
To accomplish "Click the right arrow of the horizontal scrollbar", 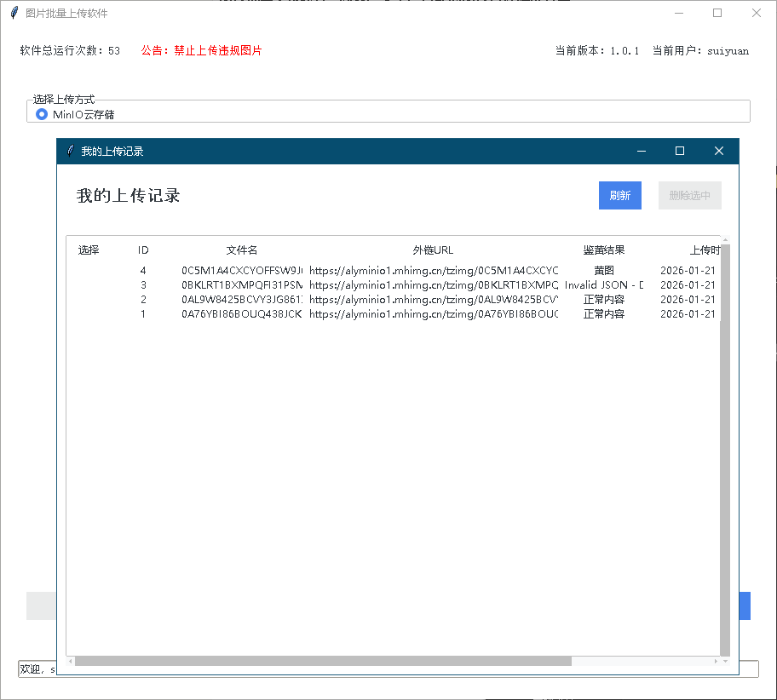I will 716,661.
